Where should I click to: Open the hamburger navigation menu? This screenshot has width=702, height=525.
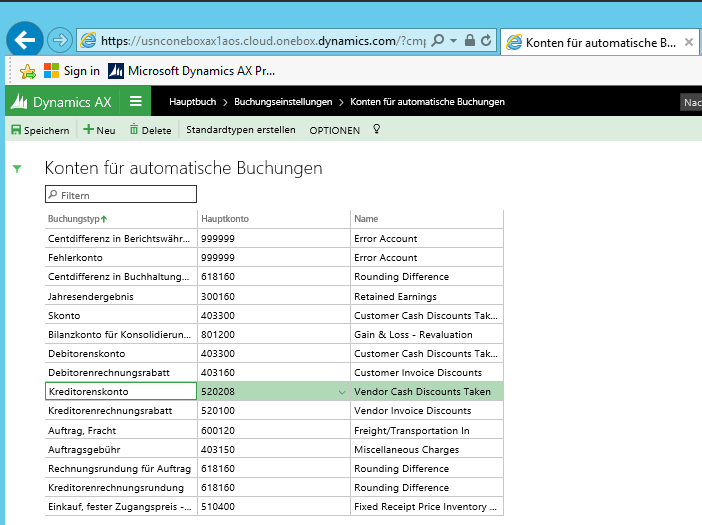(x=135, y=101)
